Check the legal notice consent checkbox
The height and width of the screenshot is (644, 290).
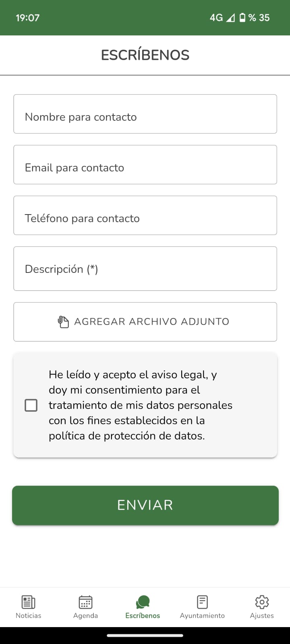pos(31,405)
